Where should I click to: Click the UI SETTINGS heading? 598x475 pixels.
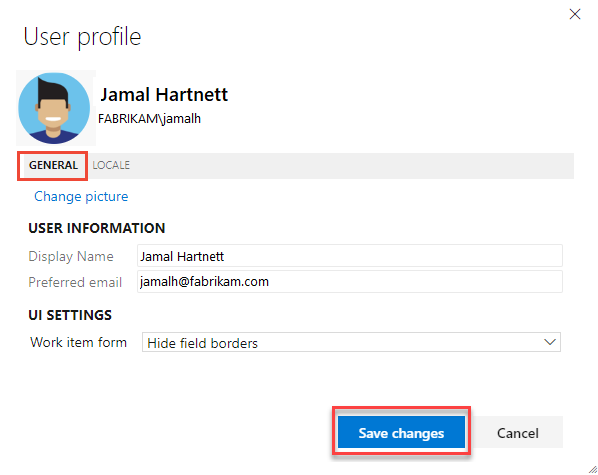click(70, 315)
